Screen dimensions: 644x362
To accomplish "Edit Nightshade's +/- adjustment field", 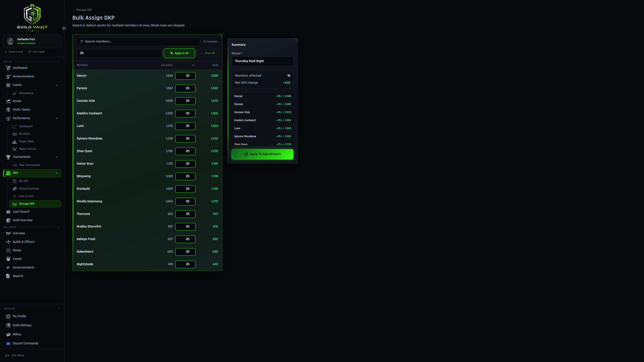I will point(185,264).
